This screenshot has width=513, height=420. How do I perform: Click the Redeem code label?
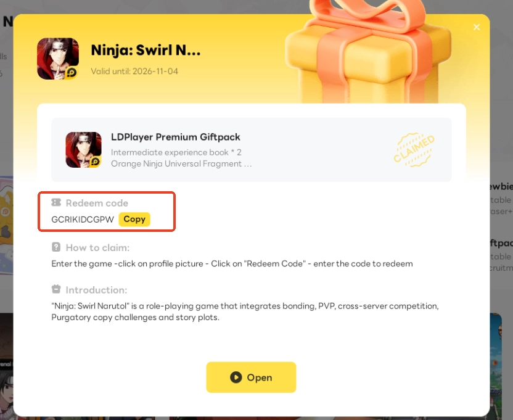[x=97, y=203]
